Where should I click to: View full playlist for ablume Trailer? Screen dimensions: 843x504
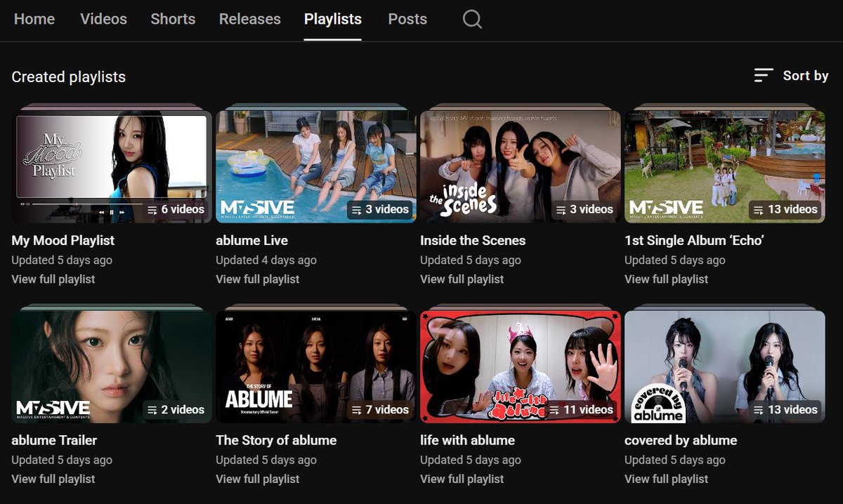(53, 479)
